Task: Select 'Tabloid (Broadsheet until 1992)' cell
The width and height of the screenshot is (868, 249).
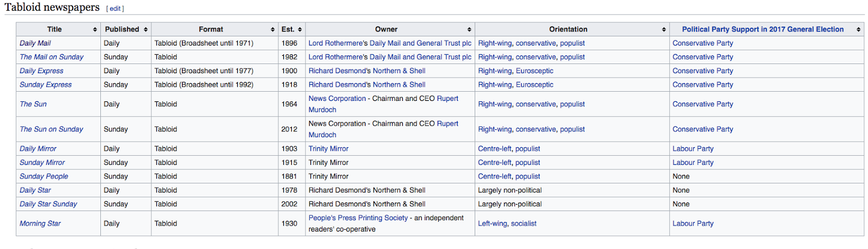Action: coord(215,85)
